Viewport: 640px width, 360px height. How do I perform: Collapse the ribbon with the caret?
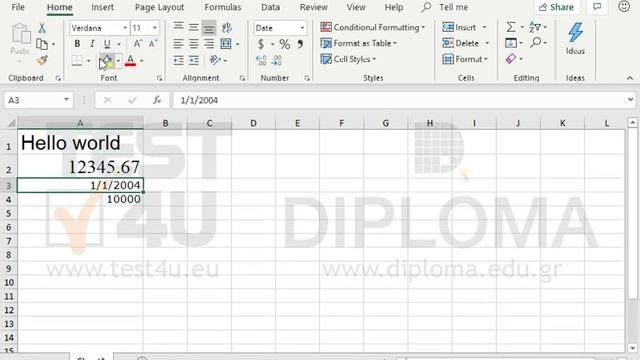click(x=630, y=78)
